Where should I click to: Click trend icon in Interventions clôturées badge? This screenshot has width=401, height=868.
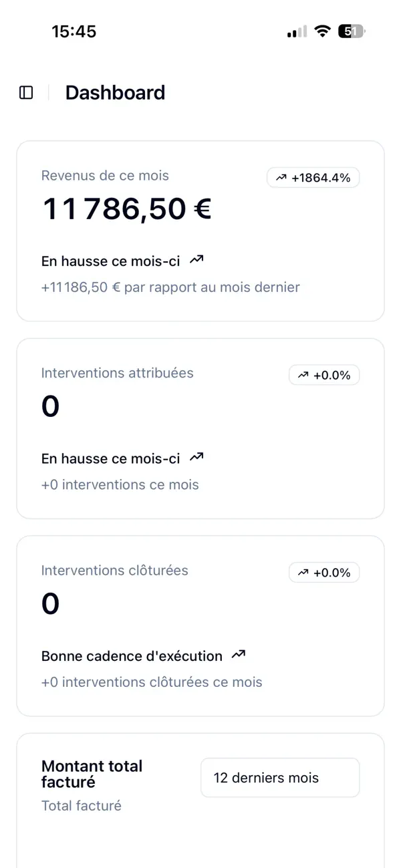303,573
